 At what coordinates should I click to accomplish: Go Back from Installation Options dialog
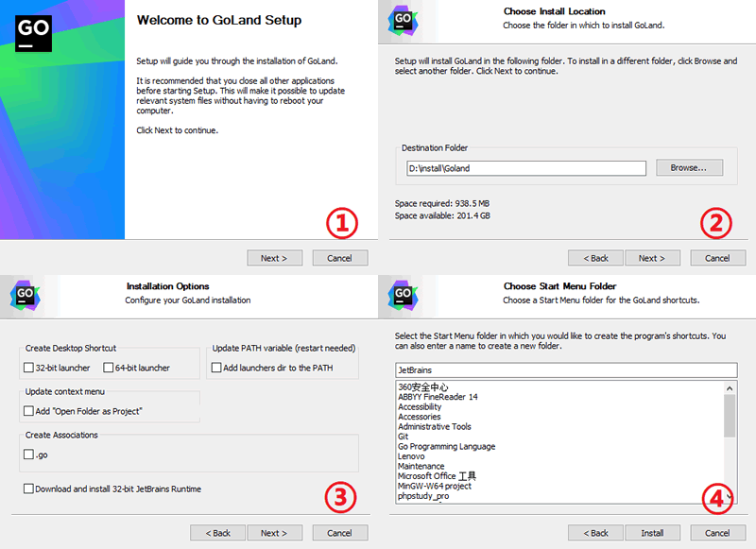pyautogui.click(x=217, y=533)
